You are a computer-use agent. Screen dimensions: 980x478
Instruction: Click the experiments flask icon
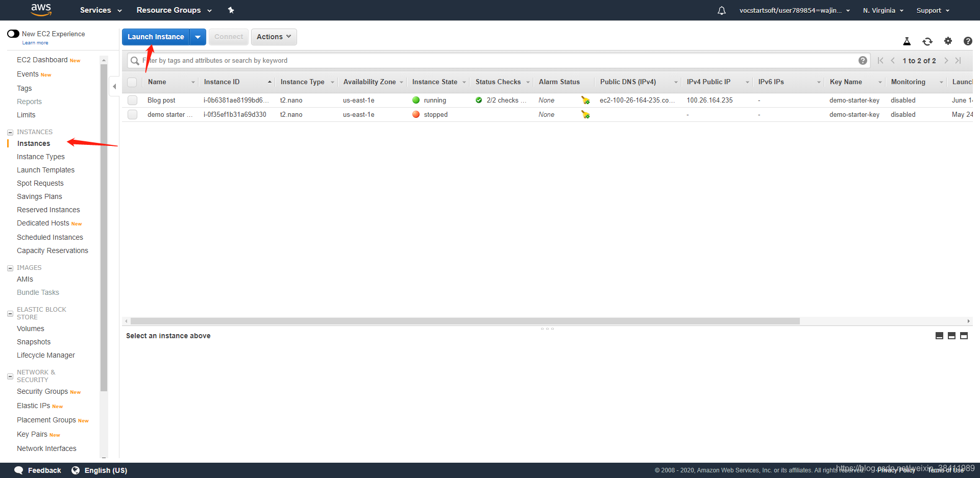click(x=907, y=41)
